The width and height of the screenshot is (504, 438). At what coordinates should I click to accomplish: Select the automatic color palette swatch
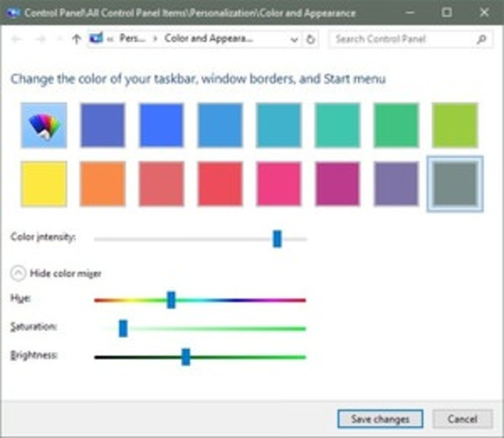(44, 125)
